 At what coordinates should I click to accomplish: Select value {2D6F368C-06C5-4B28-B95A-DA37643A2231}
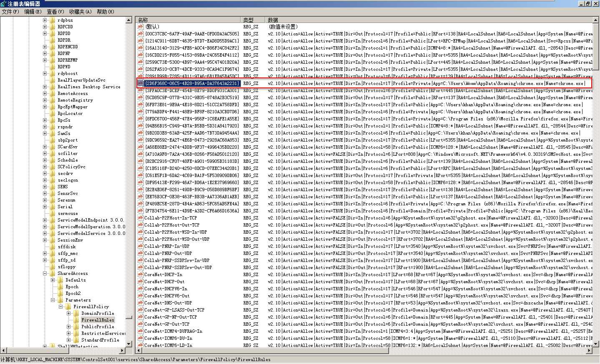(x=192, y=83)
